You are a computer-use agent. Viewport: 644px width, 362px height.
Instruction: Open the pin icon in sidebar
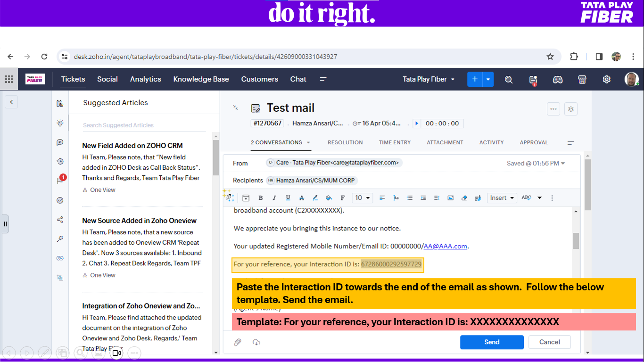tap(60, 239)
